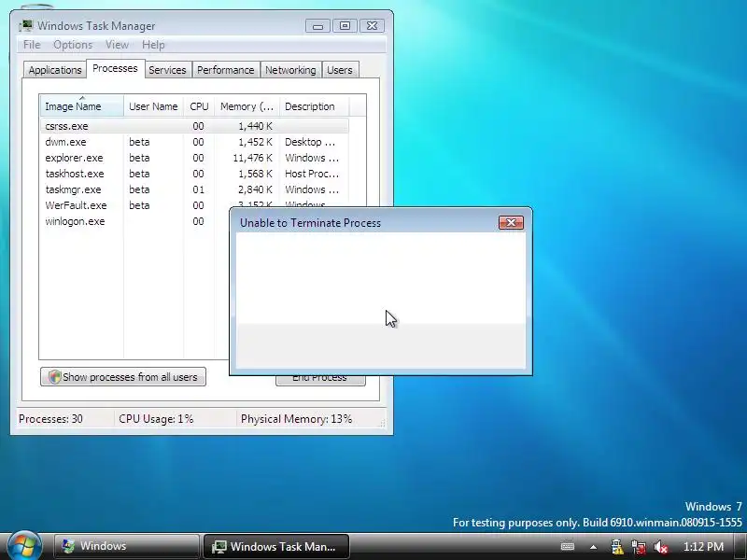This screenshot has width=747, height=560.
Task: Close the Windows Task Manager window
Action: [x=372, y=26]
